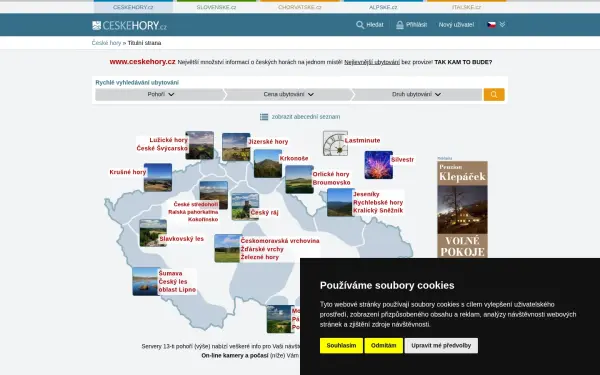The image size is (600, 375).
Task: Expand the Druh ubytování dropdown
Action: (x=416, y=95)
